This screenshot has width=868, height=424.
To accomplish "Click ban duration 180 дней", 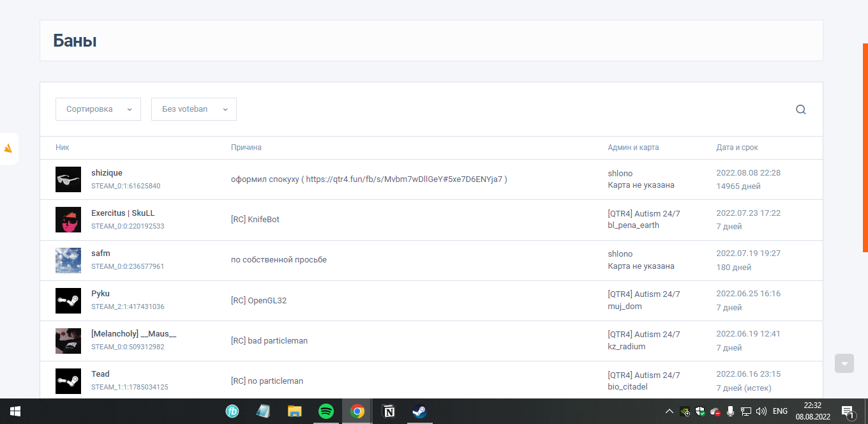I will tap(734, 268).
